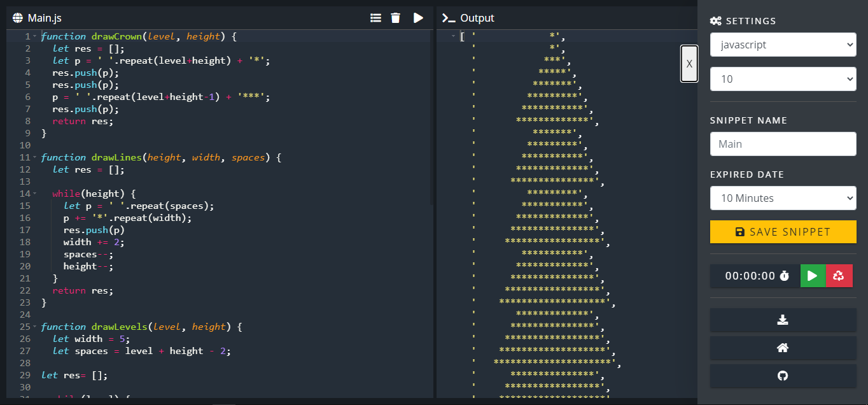Image resolution: width=868 pixels, height=405 pixels.
Task: Click the list icon in Main.js header
Action: 375,18
